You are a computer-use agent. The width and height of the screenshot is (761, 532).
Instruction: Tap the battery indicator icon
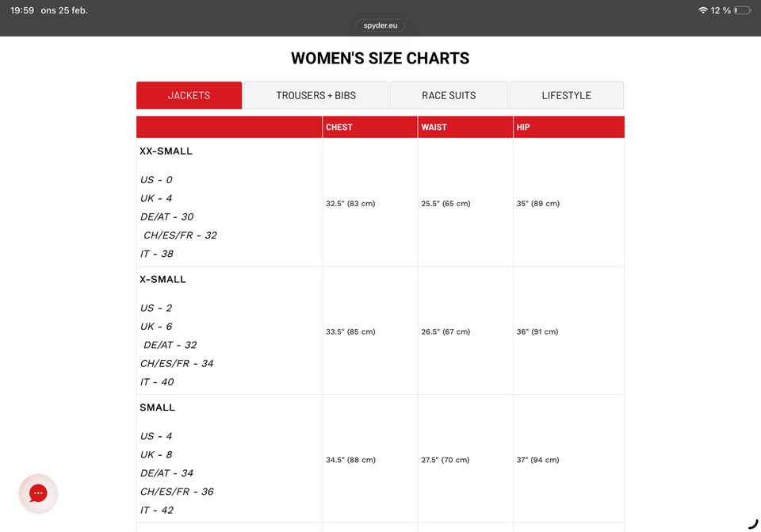coord(741,10)
